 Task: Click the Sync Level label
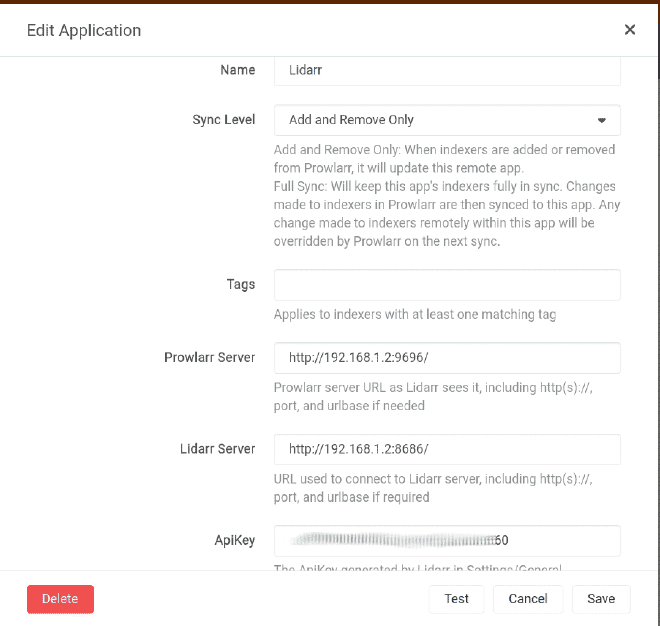[224, 120]
